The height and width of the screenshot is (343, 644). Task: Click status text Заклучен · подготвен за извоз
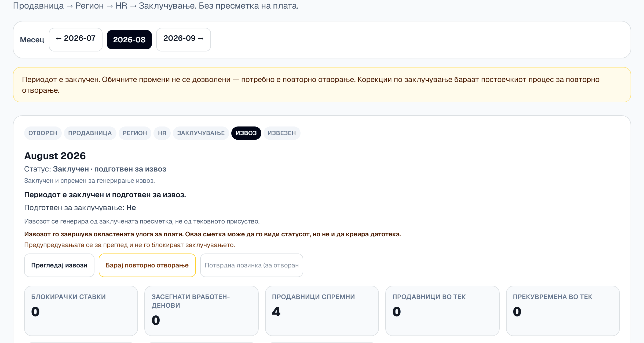pyautogui.click(x=109, y=169)
